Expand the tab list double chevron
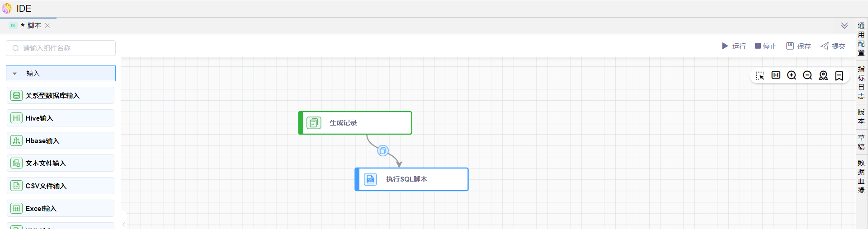 pos(844,26)
